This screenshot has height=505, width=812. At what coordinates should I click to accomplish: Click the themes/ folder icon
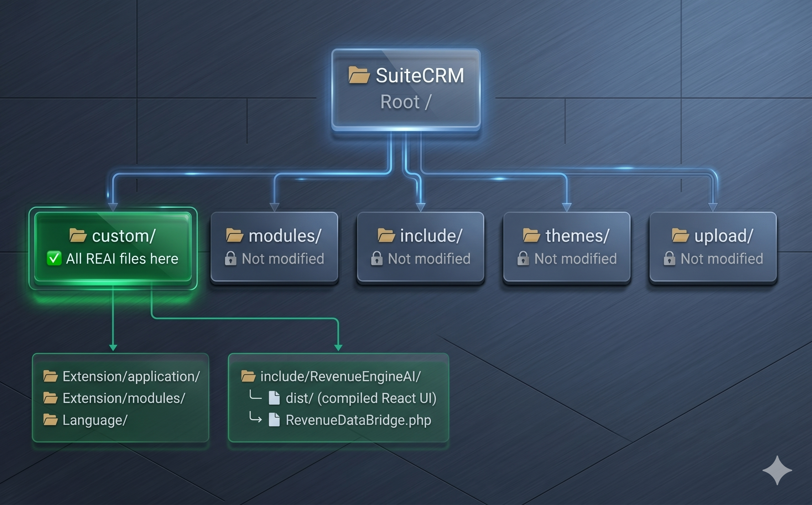coord(531,235)
